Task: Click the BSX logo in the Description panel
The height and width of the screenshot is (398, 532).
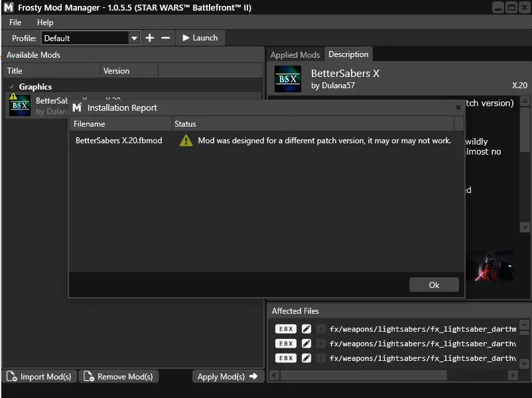Action: coord(288,79)
